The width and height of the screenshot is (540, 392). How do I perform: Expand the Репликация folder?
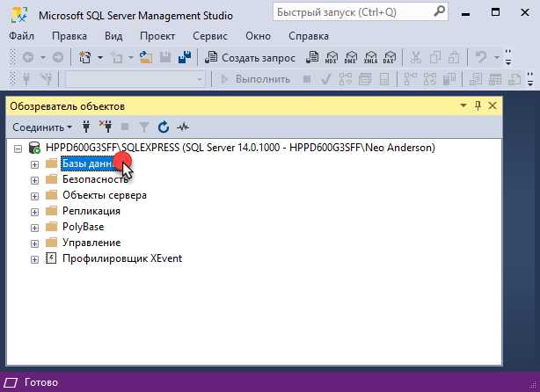34,212
